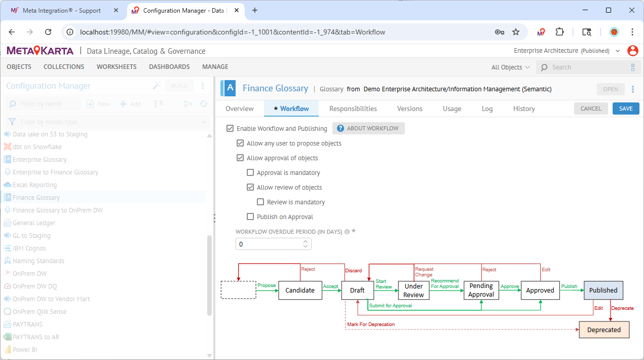Open the search grid options icon
This screenshot has width=644, height=360.
(632, 67)
